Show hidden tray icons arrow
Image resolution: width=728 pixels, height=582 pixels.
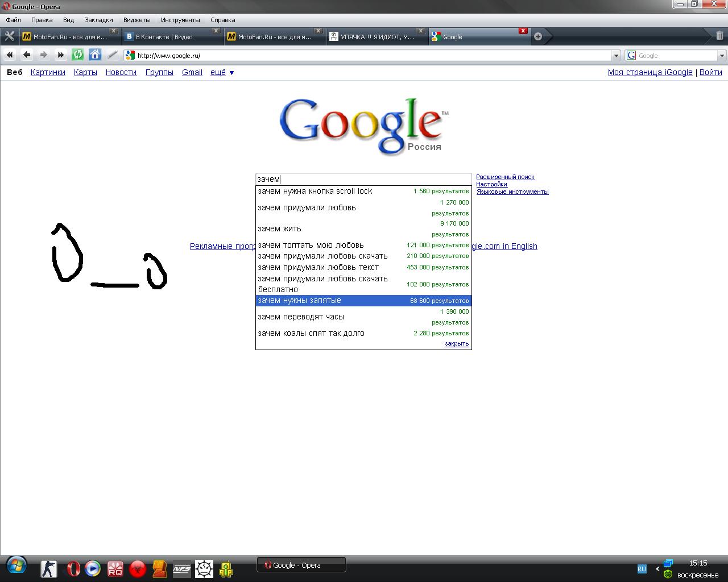657,568
